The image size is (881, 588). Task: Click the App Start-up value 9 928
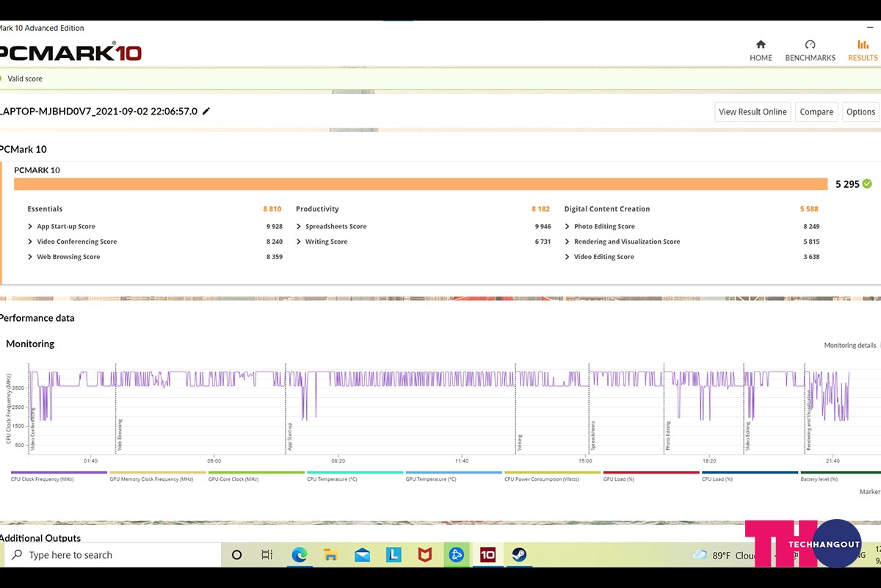[x=274, y=227]
